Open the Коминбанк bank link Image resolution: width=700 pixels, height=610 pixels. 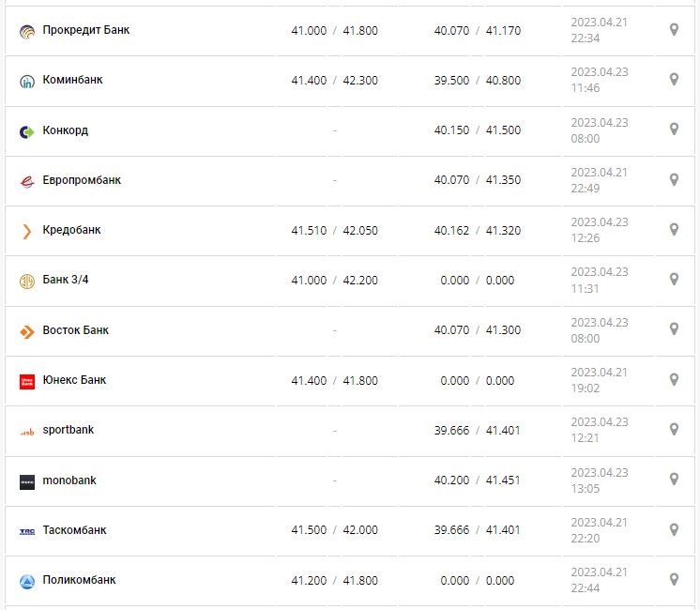click(x=73, y=80)
